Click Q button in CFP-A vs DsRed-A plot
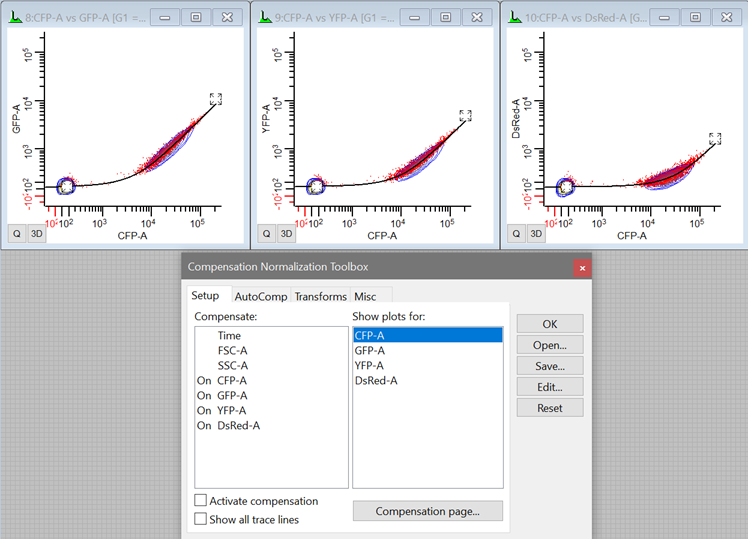Image resolution: width=748 pixels, height=539 pixels. pyautogui.click(x=517, y=233)
